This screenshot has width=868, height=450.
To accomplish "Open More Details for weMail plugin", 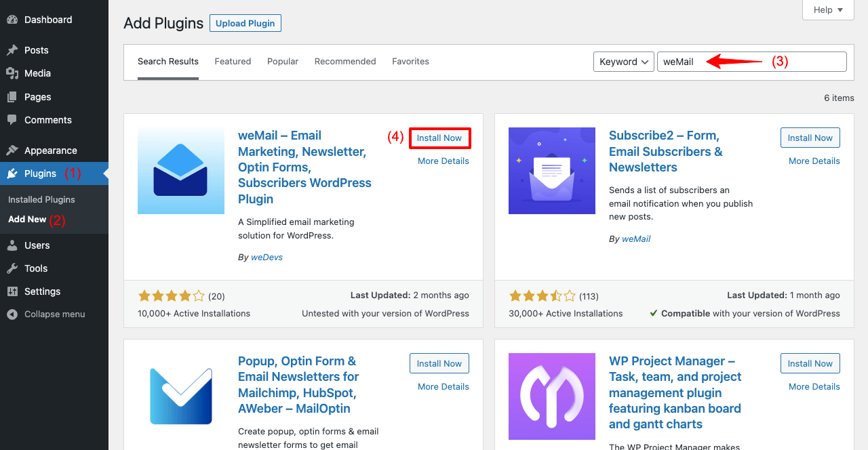I will point(443,161).
